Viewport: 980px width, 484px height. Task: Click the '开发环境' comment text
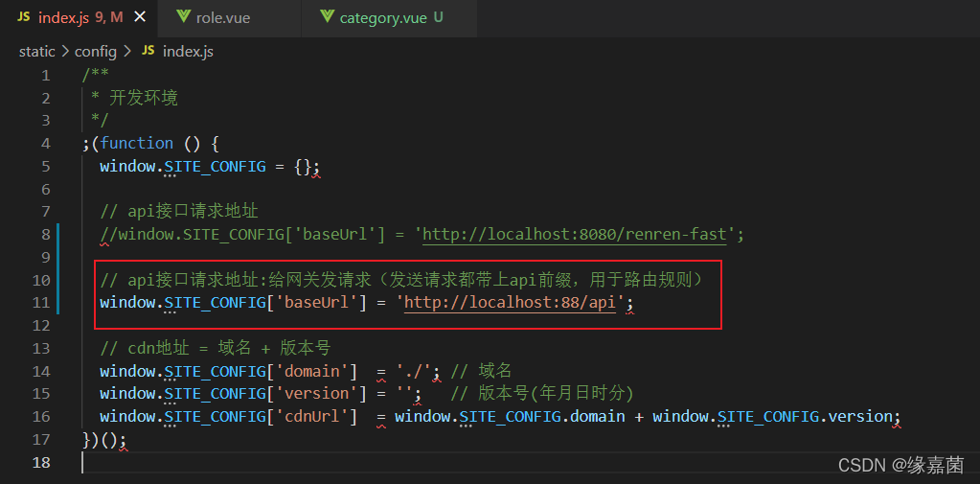pyautogui.click(x=143, y=98)
